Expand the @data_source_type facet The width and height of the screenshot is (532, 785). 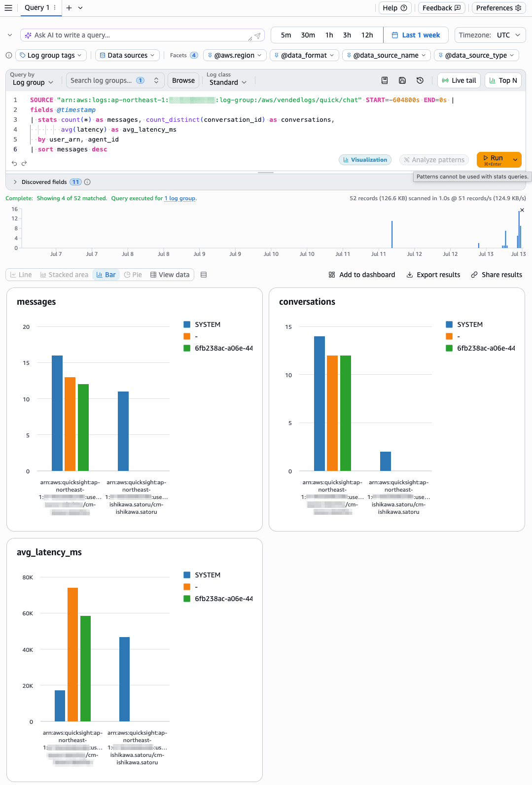click(x=476, y=55)
